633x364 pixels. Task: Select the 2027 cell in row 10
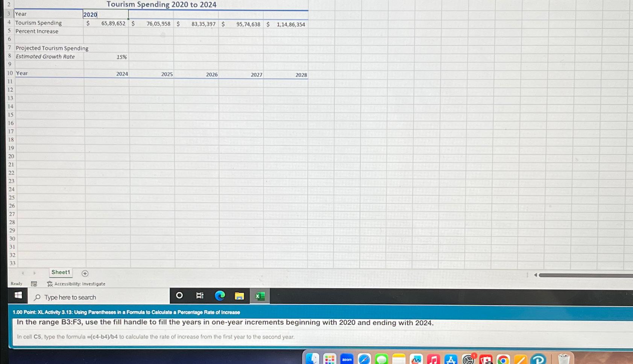241,74
